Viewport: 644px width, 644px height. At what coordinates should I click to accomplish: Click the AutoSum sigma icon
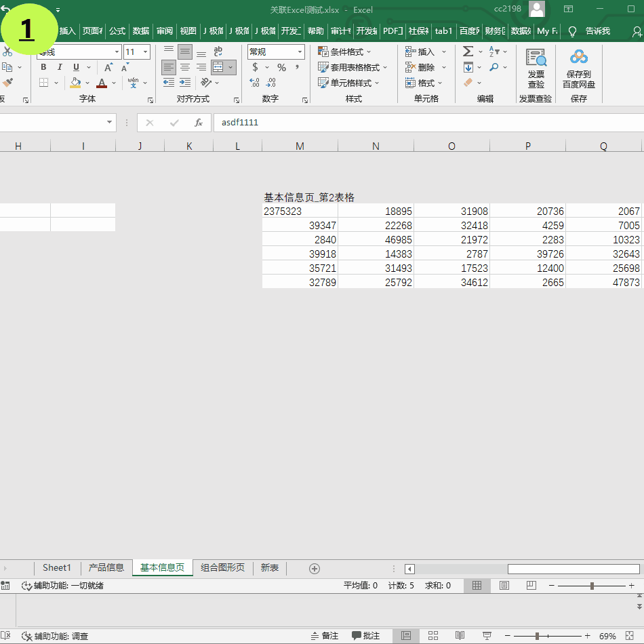tap(468, 52)
